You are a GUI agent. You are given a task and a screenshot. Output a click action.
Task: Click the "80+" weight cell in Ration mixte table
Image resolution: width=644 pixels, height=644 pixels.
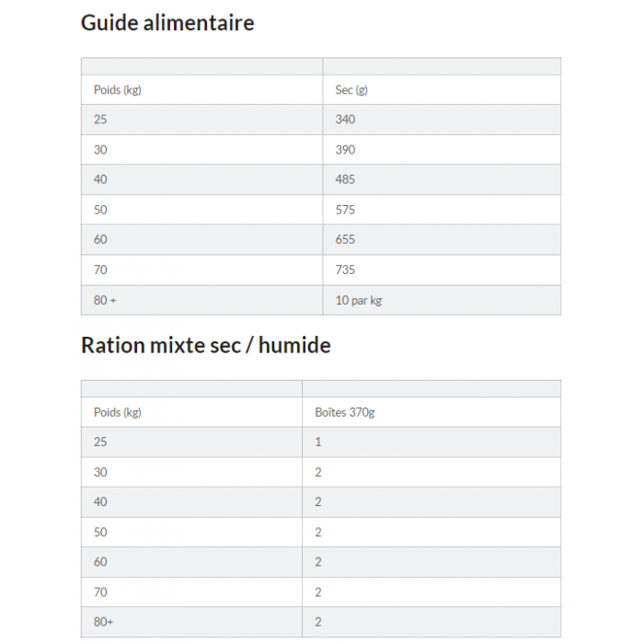103,622
